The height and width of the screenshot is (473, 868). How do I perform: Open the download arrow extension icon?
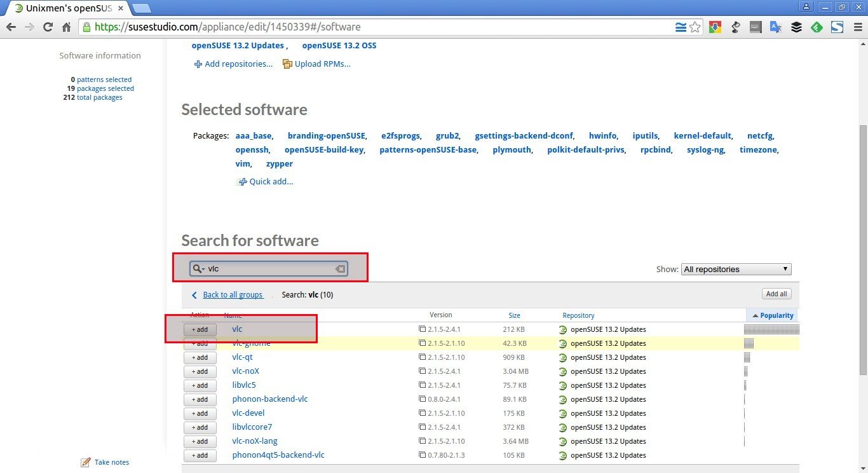pyautogui.click(x=715, y=27)
